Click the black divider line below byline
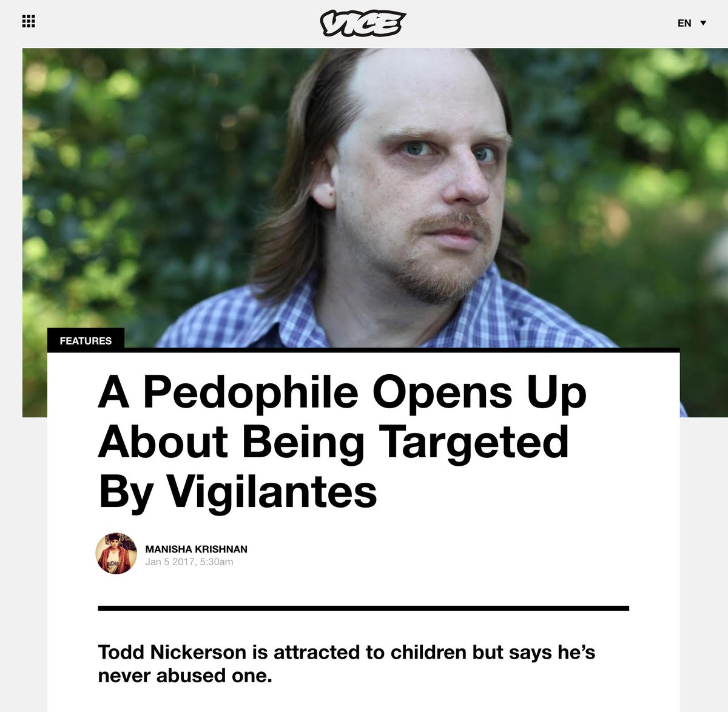The height and width of the screenshot is (712, 728). [363, 608]
